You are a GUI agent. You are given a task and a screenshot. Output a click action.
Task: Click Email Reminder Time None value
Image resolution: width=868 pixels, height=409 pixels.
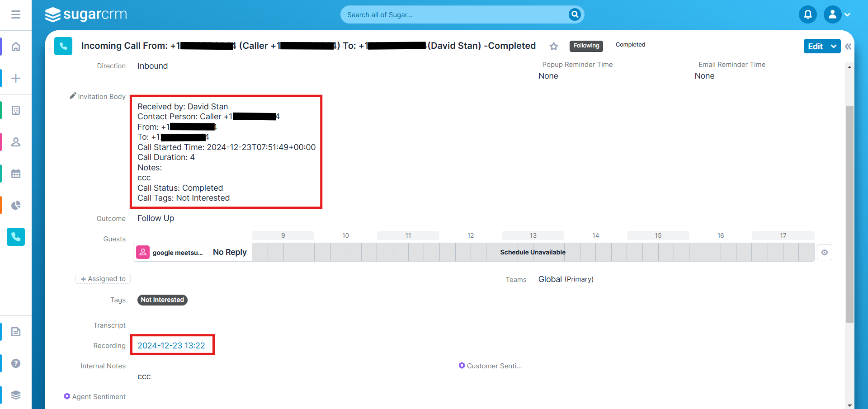704,76
